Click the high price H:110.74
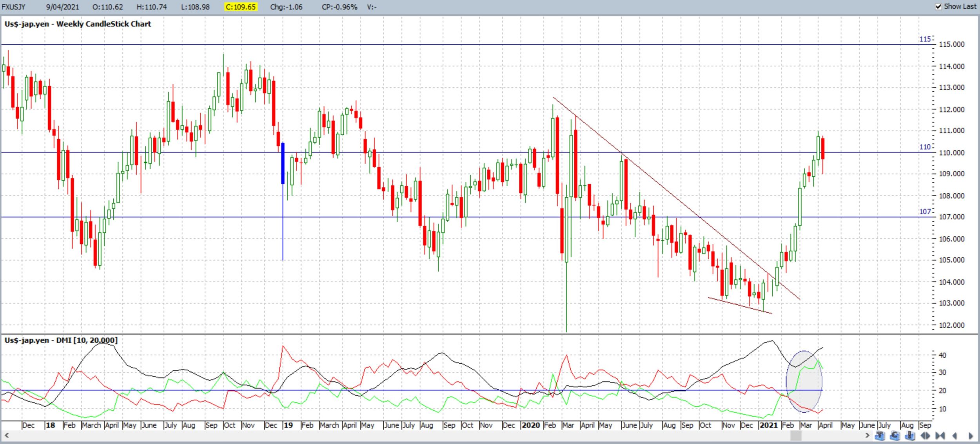The image size is (980, 444). pos(152,7)
